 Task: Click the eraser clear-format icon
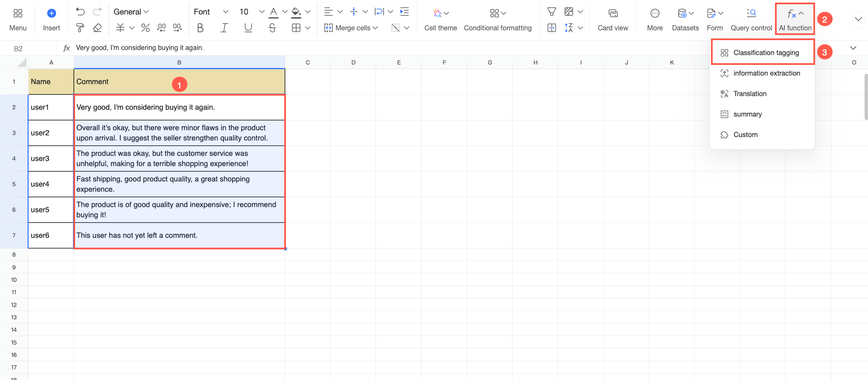[97, 28]
